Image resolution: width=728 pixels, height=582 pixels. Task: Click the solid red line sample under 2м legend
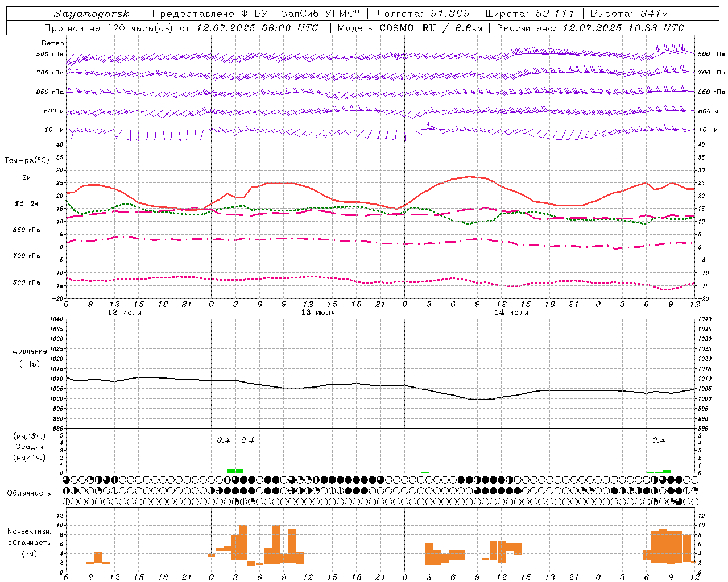pyautogui.click(x=26, y=184)
